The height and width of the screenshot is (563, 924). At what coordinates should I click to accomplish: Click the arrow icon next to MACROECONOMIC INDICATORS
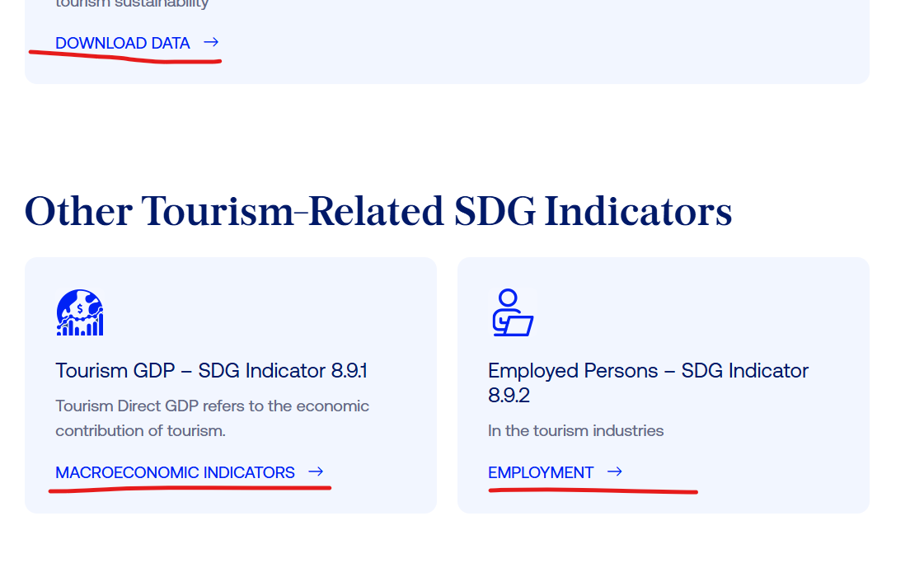[x=316, y=472]
